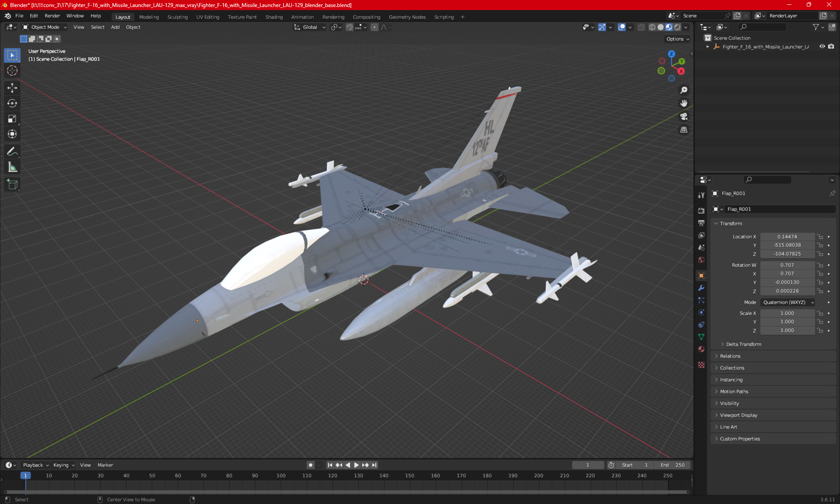Switch to rendered viewport shading
840x504 pixels.
[x=677, y=27]
